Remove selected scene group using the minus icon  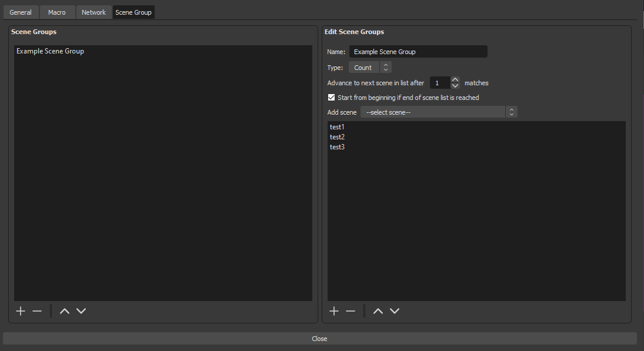[37, 311]
